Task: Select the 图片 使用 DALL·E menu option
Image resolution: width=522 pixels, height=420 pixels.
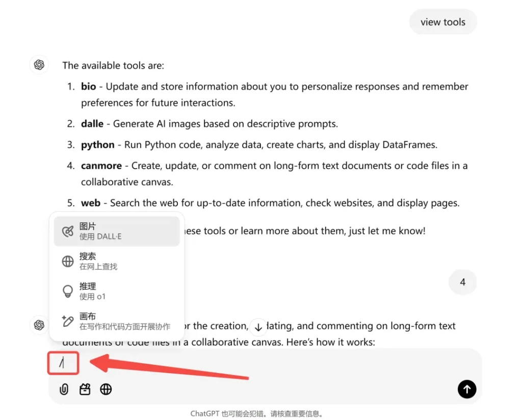Action: point(117,231)
